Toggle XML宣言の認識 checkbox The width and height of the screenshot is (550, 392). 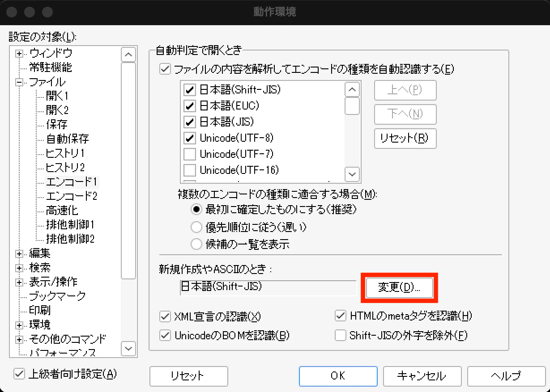(x=165, y=317)
